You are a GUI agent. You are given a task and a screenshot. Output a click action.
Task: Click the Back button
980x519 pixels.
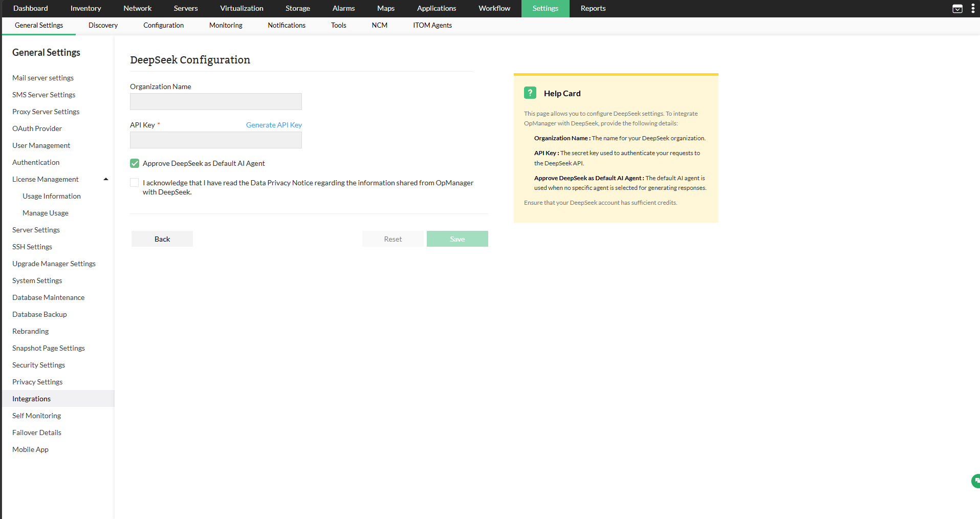coord(162,239)
